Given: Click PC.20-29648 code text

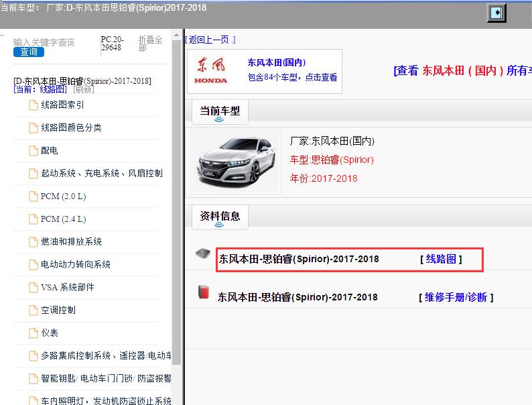Looking at the screenshot, I should [113, 44].
